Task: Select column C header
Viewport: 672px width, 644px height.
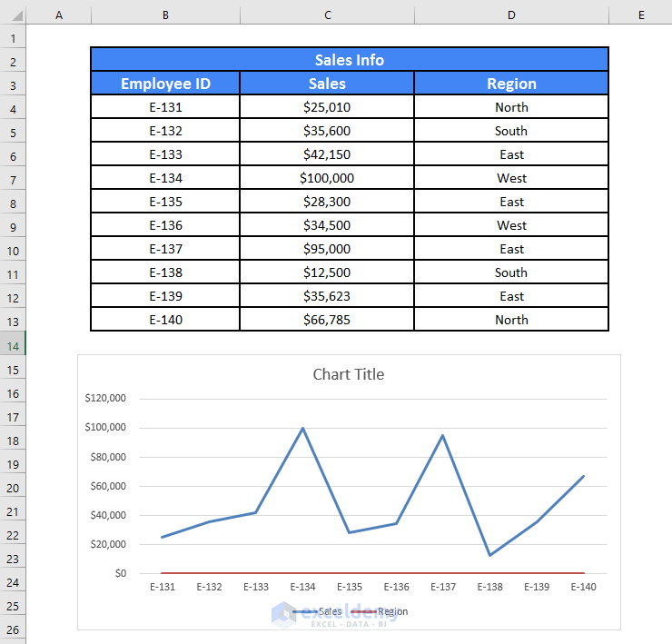Action: pyautogui.click(x=328, y=15)
